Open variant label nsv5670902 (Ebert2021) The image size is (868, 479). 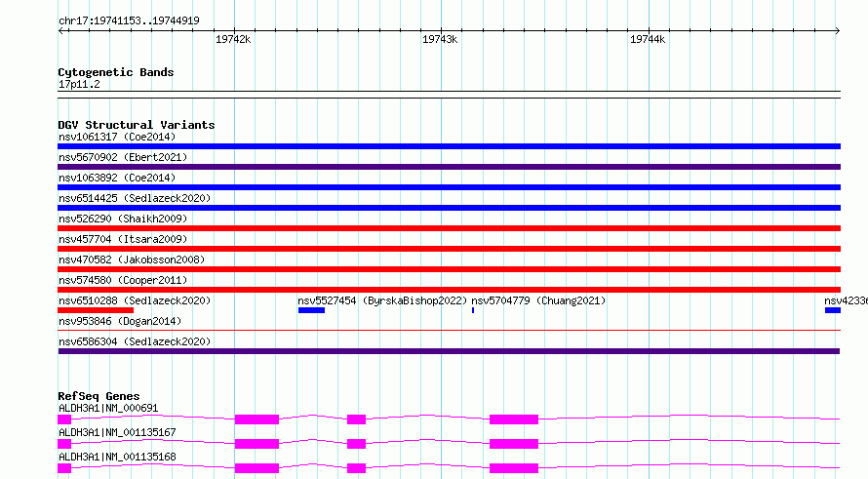click(123, 157)
